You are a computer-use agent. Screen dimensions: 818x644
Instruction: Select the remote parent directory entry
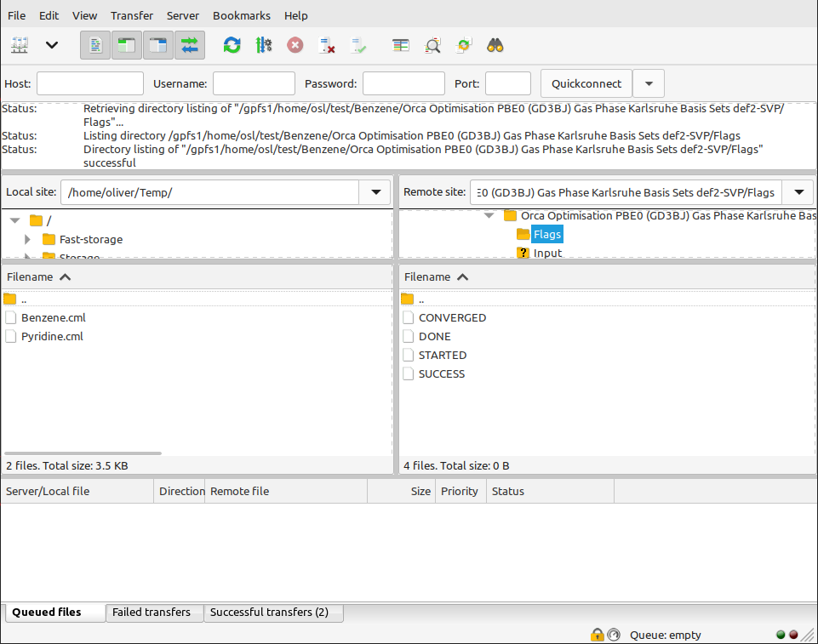click(608, 299)
